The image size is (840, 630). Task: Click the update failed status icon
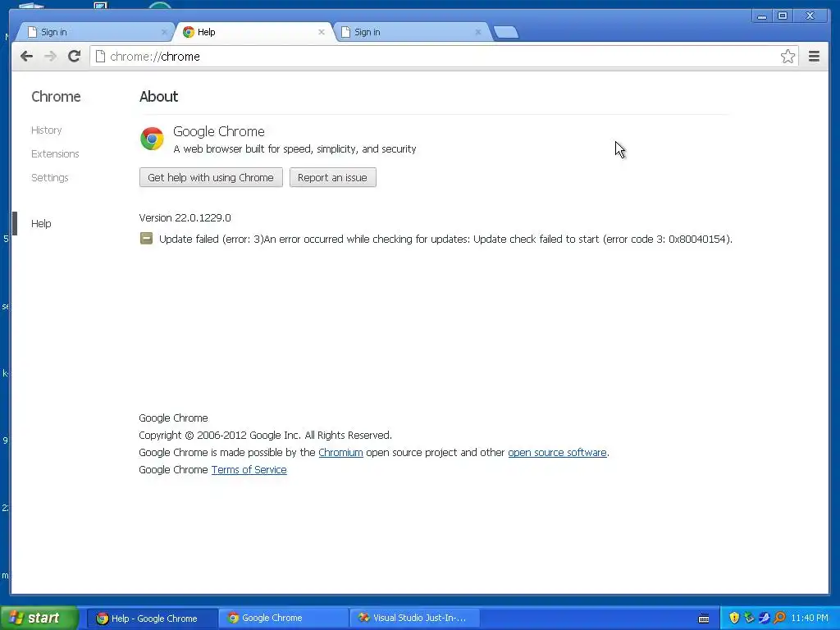coord(146,239)
